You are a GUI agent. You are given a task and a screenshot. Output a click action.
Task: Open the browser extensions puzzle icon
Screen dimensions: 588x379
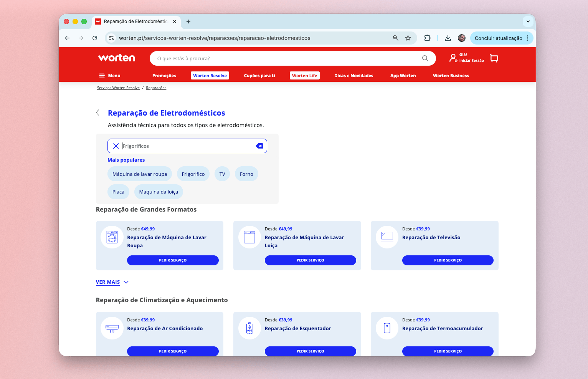(x=427, y=38)
